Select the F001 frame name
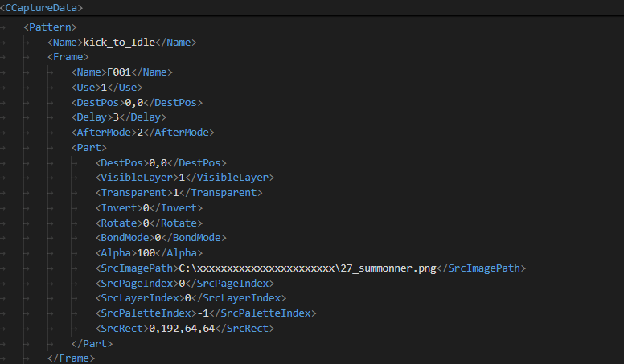 (119, 72)
